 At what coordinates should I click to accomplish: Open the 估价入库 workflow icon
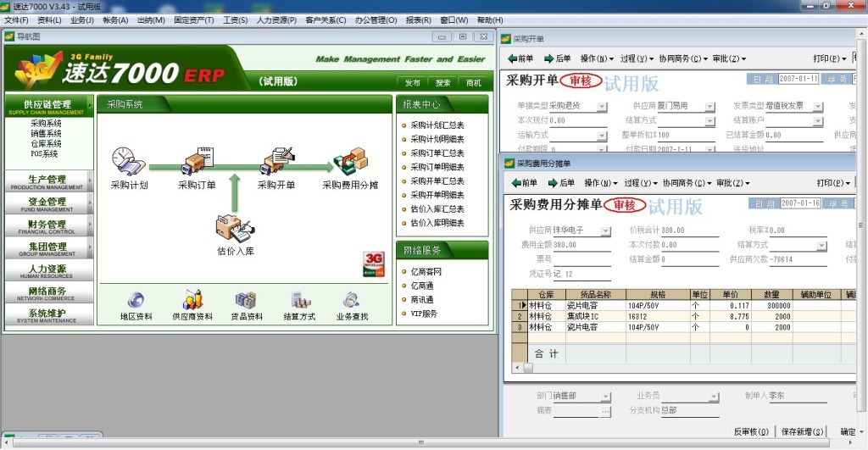[236, 229]
